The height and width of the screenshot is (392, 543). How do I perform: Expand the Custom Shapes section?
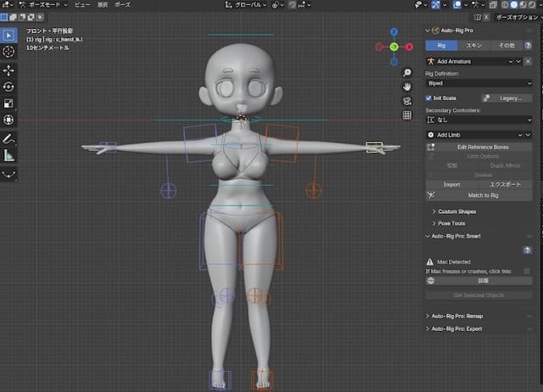click(458, 210)
